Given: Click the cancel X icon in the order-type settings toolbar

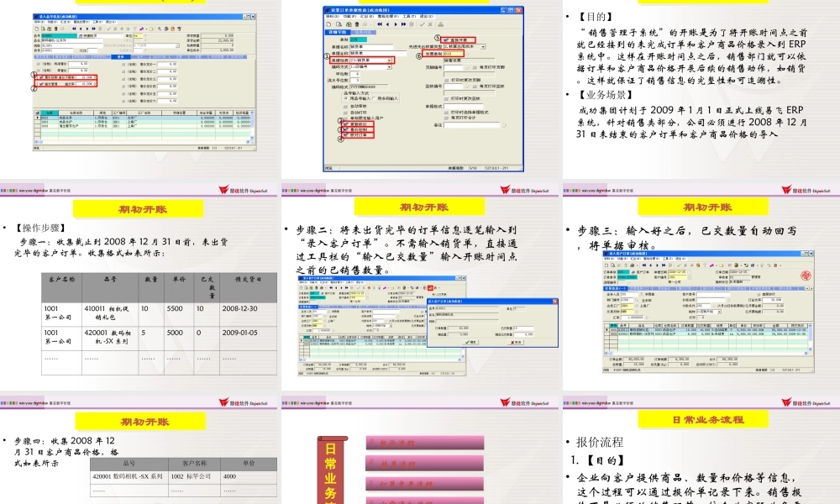Looking at the screenshot, I should tap(430, 24).
